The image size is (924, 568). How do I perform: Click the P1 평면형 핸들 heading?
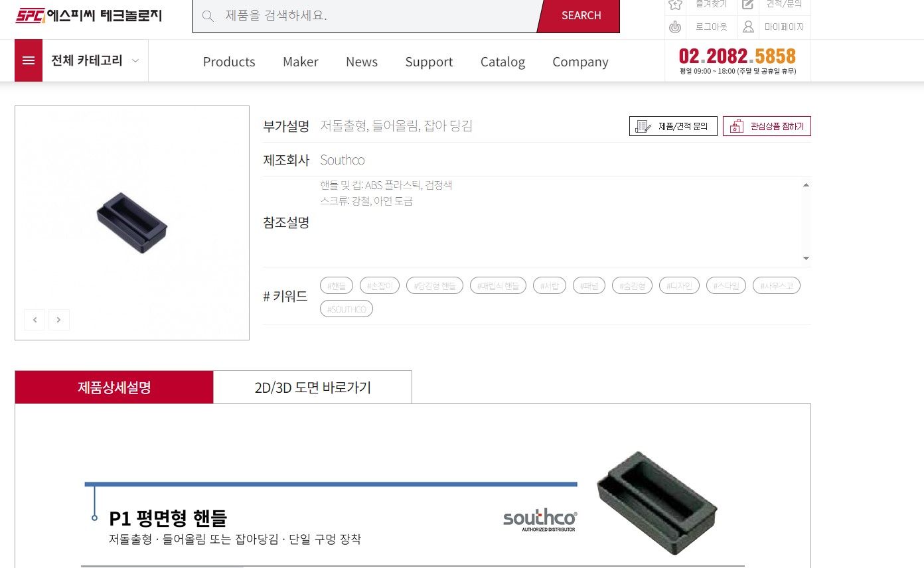[168, 518]
